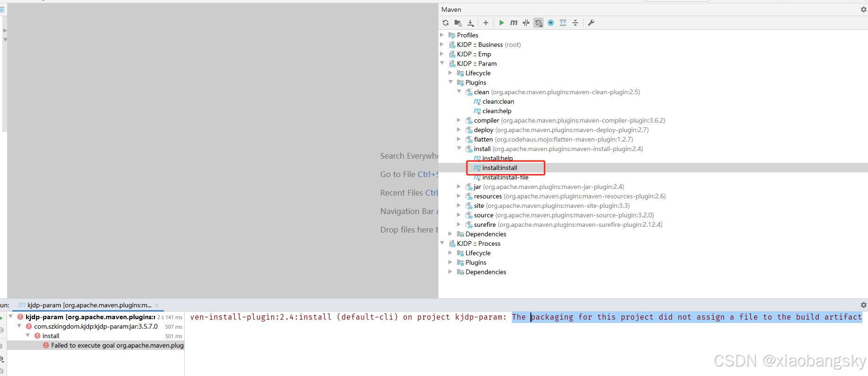Open Maven panel gear options
The image size is (868, 376).
point(863,9)
